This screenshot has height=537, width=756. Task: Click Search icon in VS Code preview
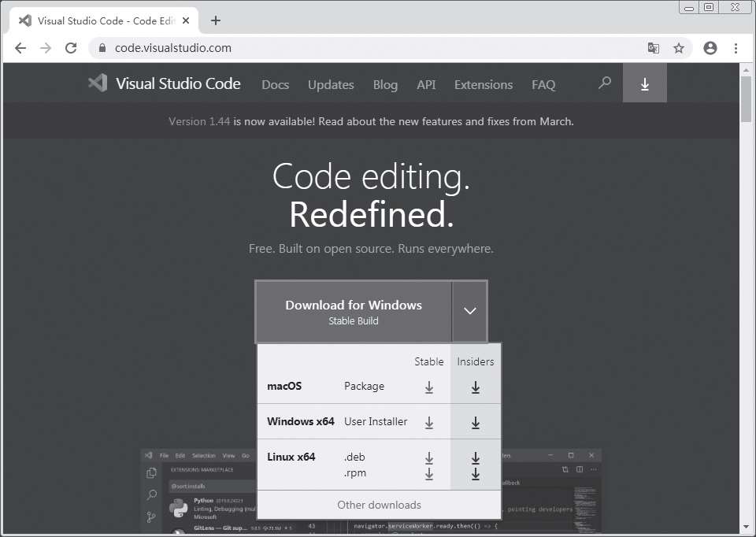coord(151,494)
